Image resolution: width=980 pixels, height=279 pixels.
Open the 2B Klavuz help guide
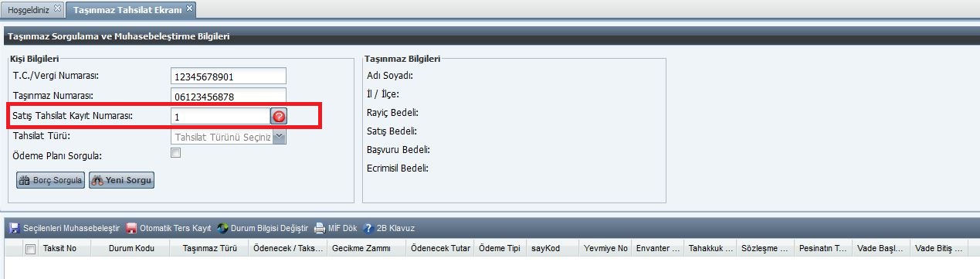389,229
